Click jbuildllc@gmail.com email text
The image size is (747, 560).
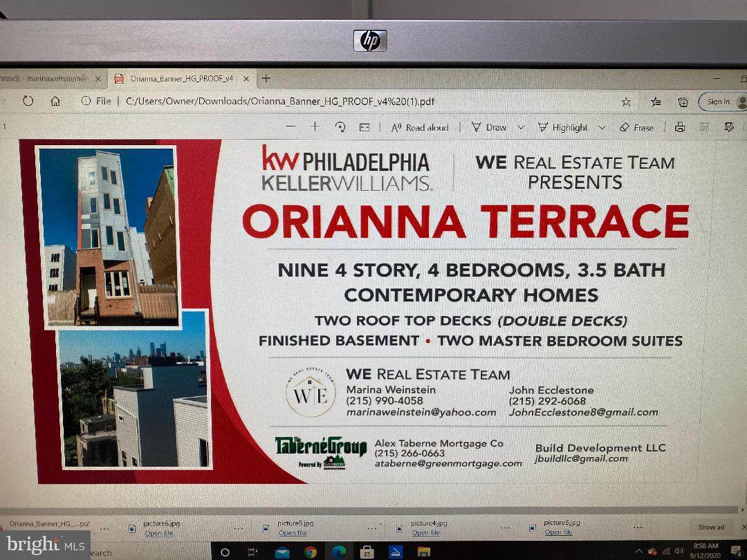[x=581, y=458]
